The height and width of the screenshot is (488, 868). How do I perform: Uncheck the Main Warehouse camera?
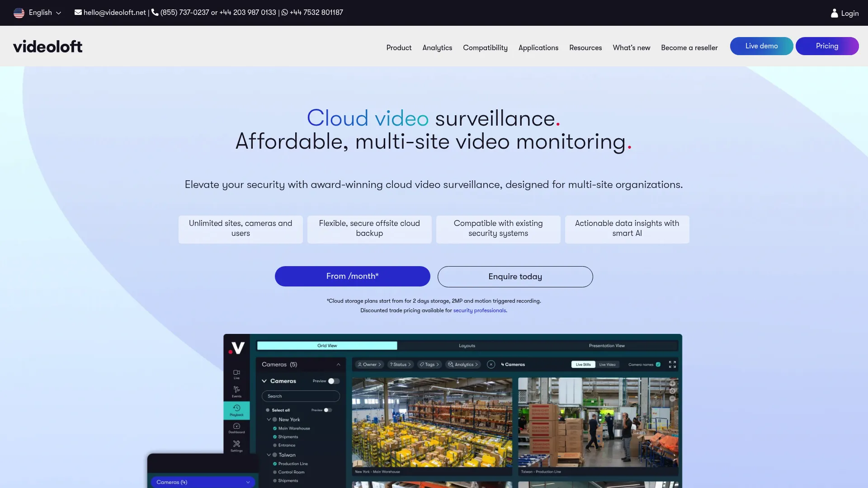[275, 428]
